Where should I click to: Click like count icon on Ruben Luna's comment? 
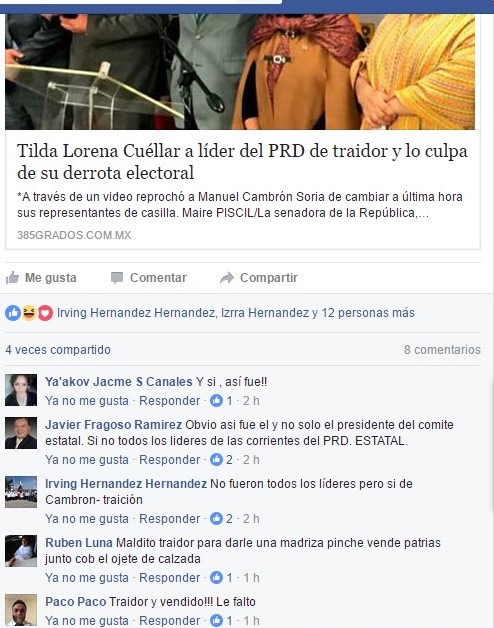pos(216,578)
